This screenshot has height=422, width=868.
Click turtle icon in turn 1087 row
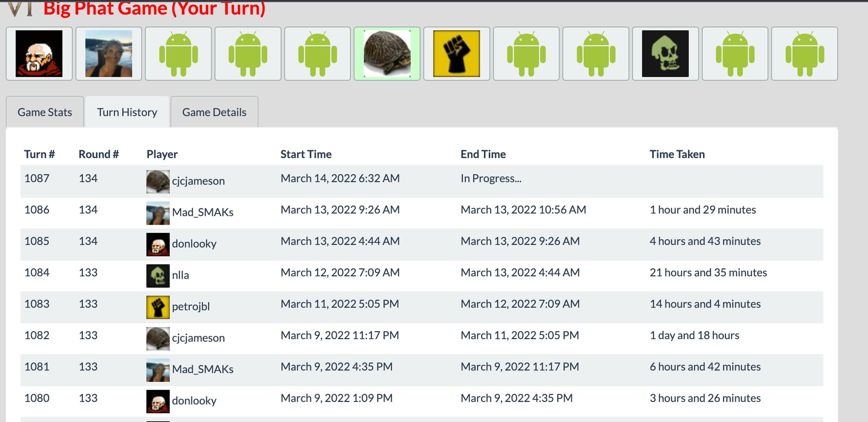(158, 181)
